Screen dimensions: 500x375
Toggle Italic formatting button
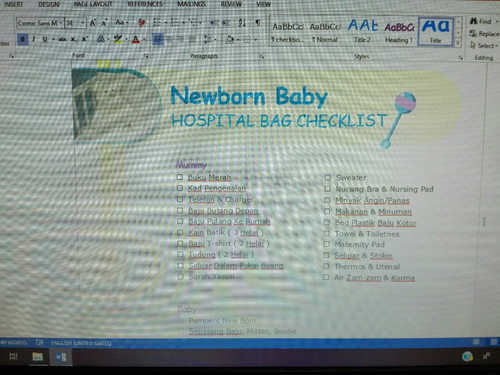pos(34,39)
